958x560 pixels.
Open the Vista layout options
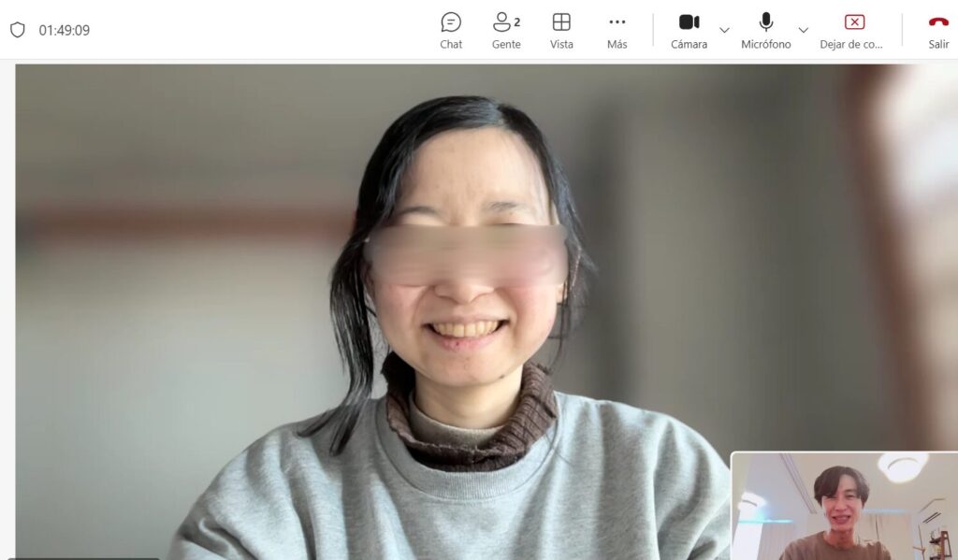(x=561, y=22)
